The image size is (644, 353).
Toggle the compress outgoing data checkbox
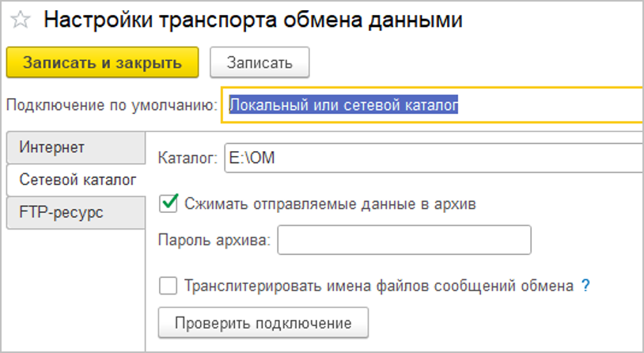tap(168, 203)
